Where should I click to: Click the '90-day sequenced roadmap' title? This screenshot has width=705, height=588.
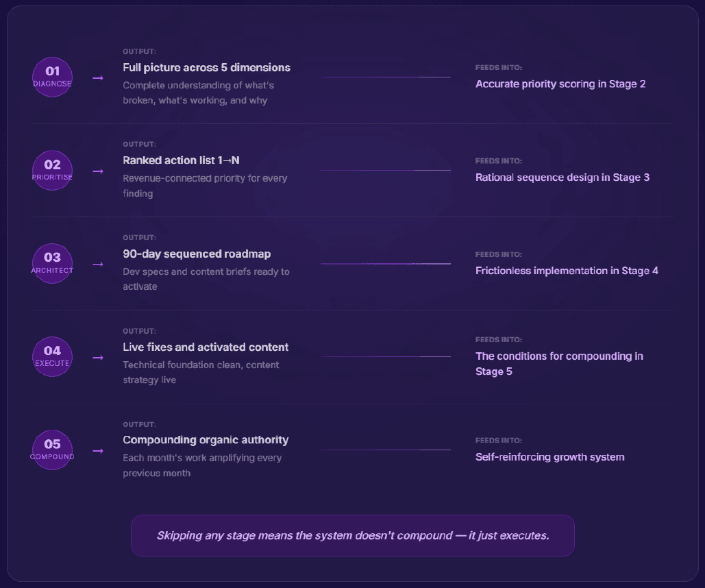tap(197, 254)
